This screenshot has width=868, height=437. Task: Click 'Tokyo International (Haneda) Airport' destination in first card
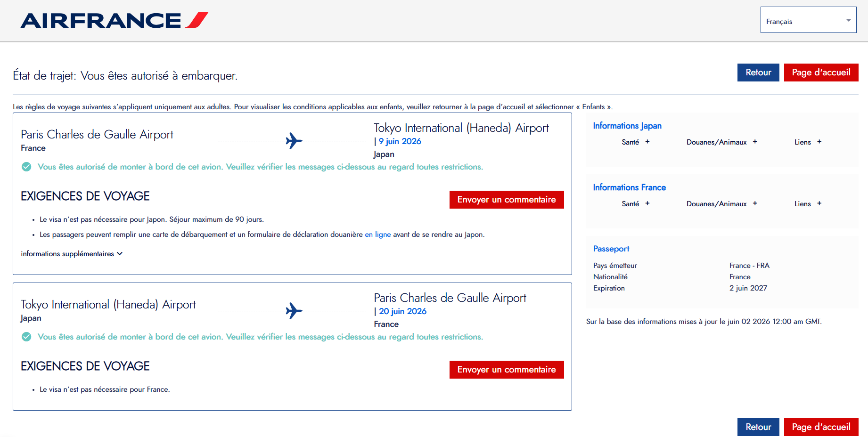point(461,128)
